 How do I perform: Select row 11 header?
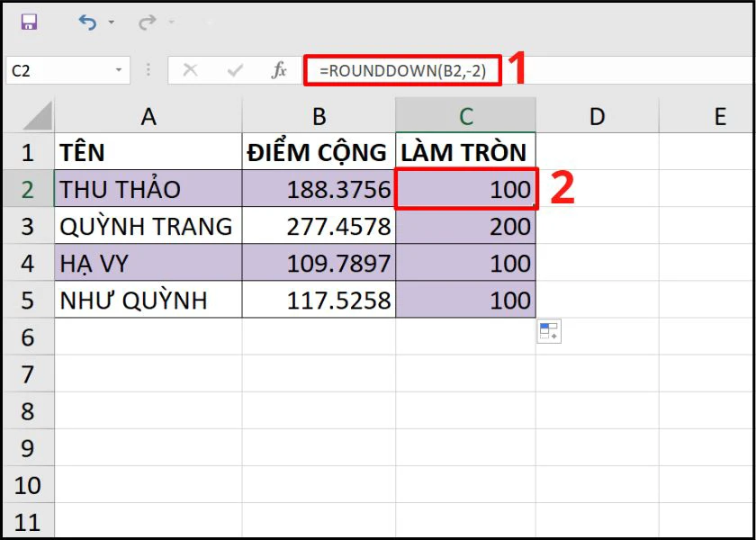28,521
